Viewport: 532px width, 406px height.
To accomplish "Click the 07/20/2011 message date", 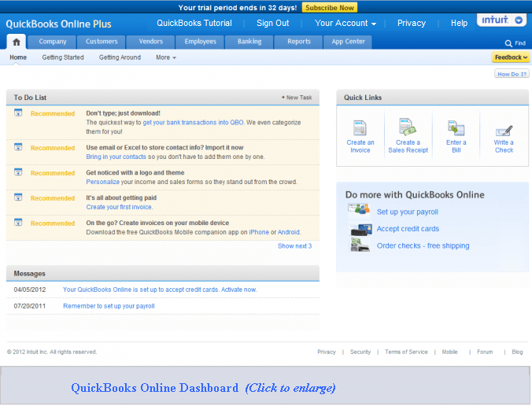I will coord(30,306).
